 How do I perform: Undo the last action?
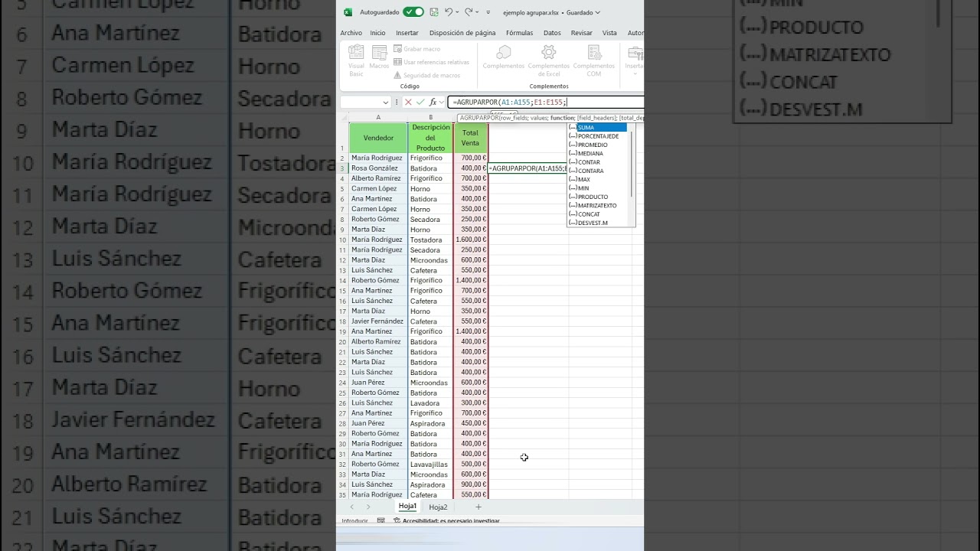pos(449,12)
